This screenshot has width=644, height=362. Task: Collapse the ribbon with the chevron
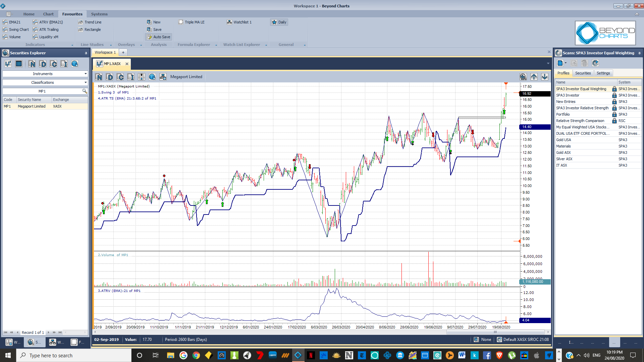tap(637, 14)
